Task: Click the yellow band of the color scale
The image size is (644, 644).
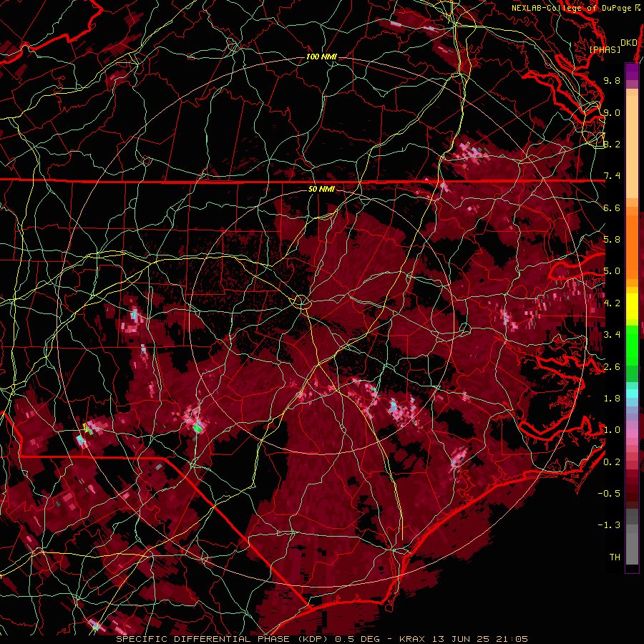Action: [632, 306]
